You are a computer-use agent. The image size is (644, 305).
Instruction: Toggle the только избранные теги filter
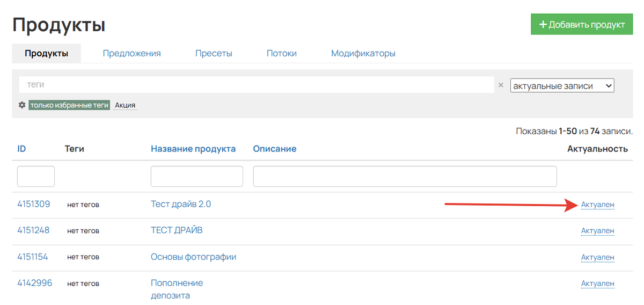point(70,105)
